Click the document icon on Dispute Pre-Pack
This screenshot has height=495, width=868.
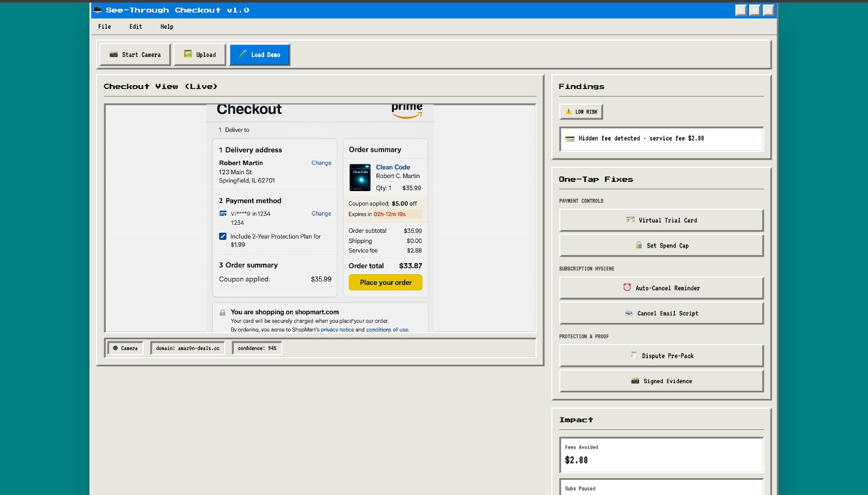634,355
